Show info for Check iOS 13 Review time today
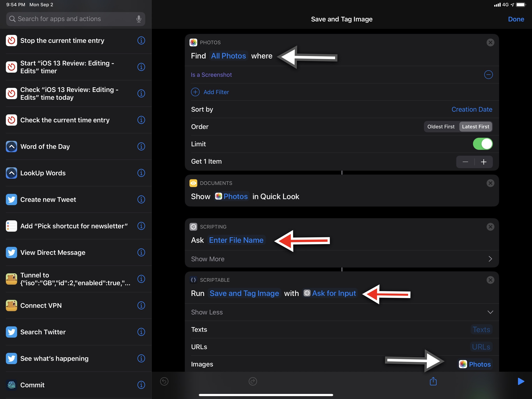This screenshot has height=399, width=532. (141, 93)
